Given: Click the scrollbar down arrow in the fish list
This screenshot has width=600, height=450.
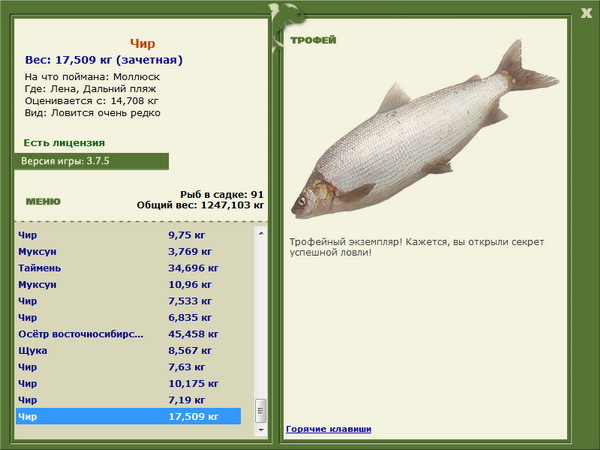Looking at the screenshot, I should click(261, 430).
